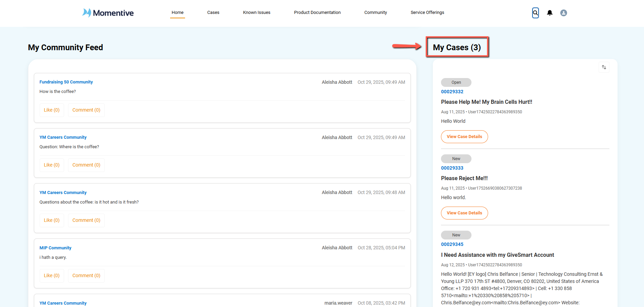Open the Known Issues section
644x307 pixels.
[257, 12]
